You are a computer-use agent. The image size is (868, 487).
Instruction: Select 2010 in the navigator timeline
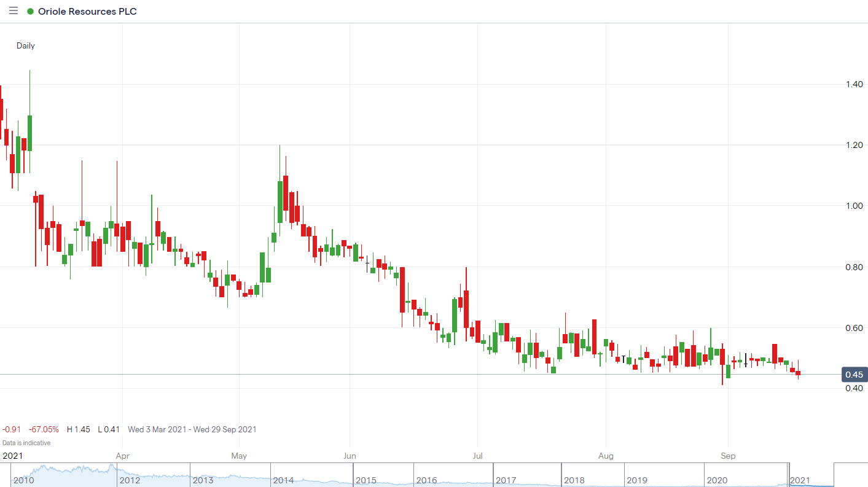pos(23,480)
